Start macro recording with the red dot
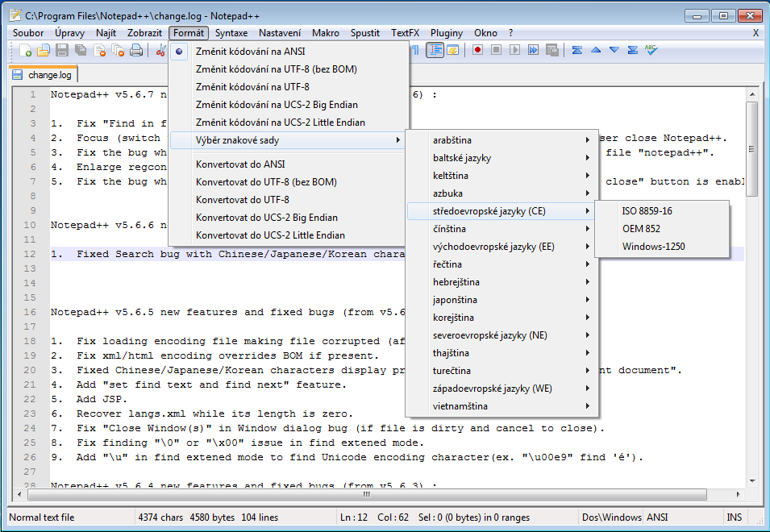Viewport: 770px width, 532px height. (x=477, y=50)
